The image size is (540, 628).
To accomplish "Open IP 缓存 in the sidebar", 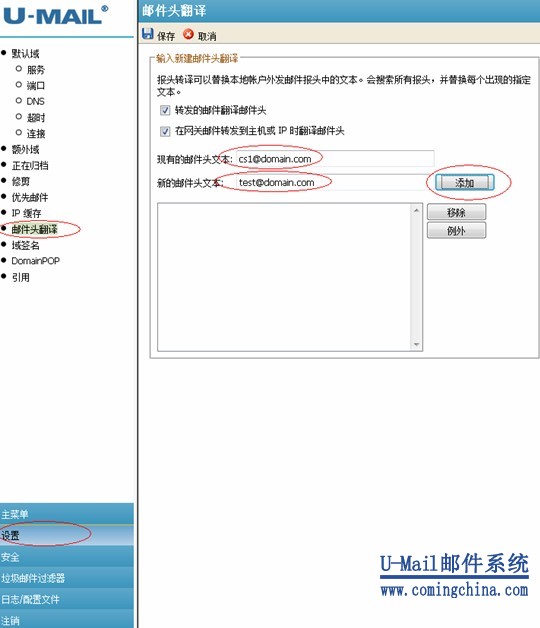I will click(26, 213).
